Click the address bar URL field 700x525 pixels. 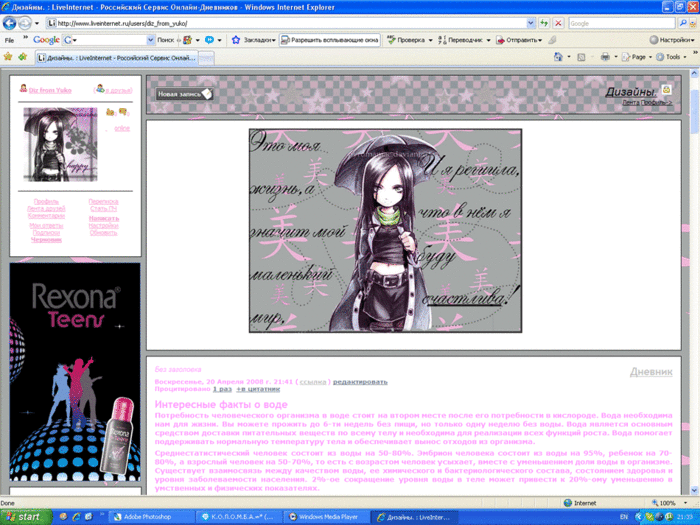286,23
